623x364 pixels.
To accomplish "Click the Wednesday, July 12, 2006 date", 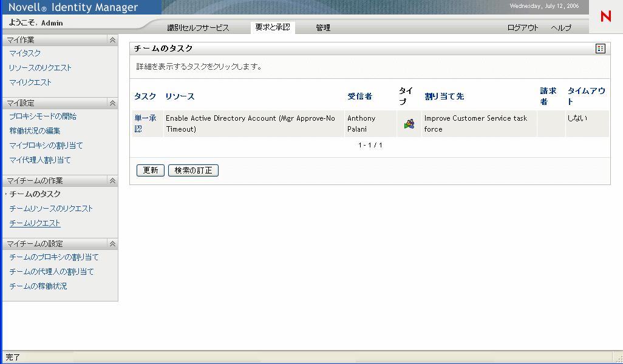I will click(544, 6).
